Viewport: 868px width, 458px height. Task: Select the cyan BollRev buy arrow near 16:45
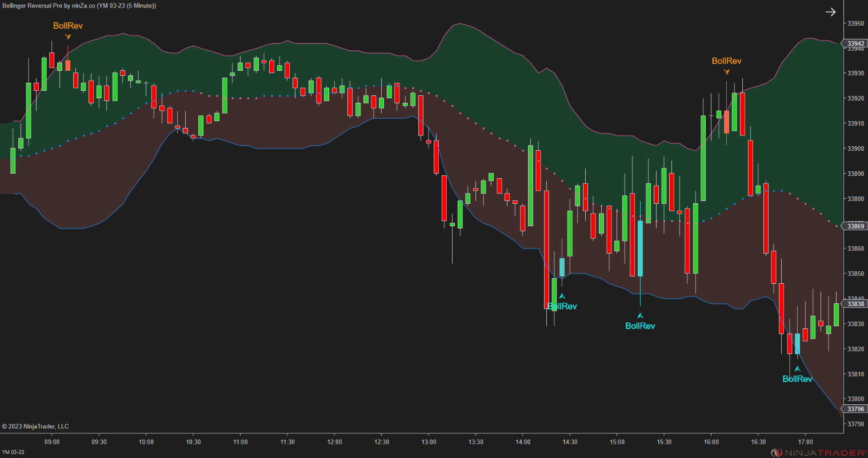pyautogui.click(x=797, y=369)
